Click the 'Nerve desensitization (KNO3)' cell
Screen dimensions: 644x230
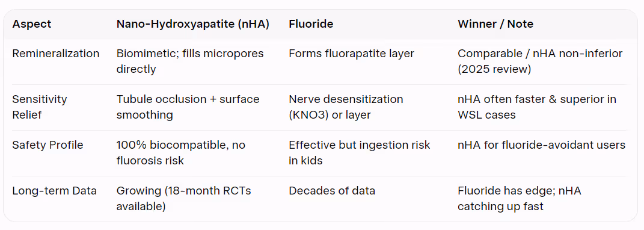[x=346, y=107]
